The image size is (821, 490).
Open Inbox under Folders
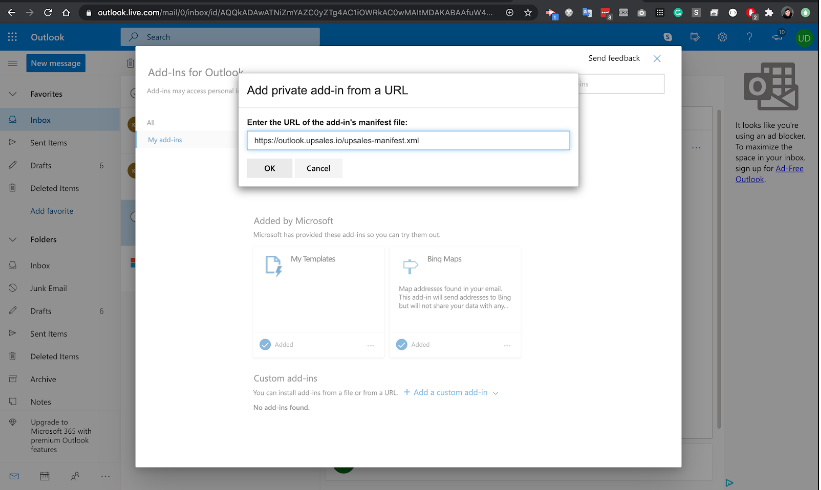pos(60,265)
